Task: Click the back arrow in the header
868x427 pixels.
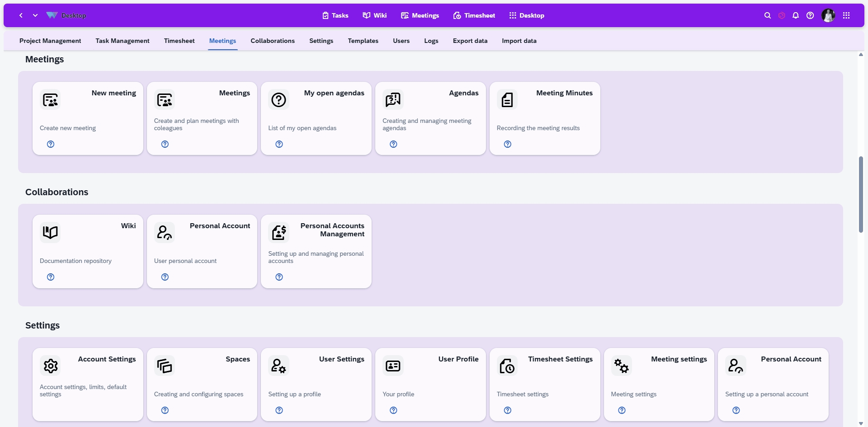Action: click(x=21, y=15)
